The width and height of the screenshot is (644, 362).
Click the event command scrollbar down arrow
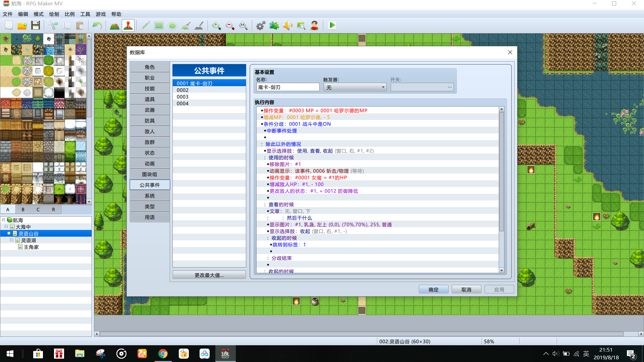[x=501, y=270]
